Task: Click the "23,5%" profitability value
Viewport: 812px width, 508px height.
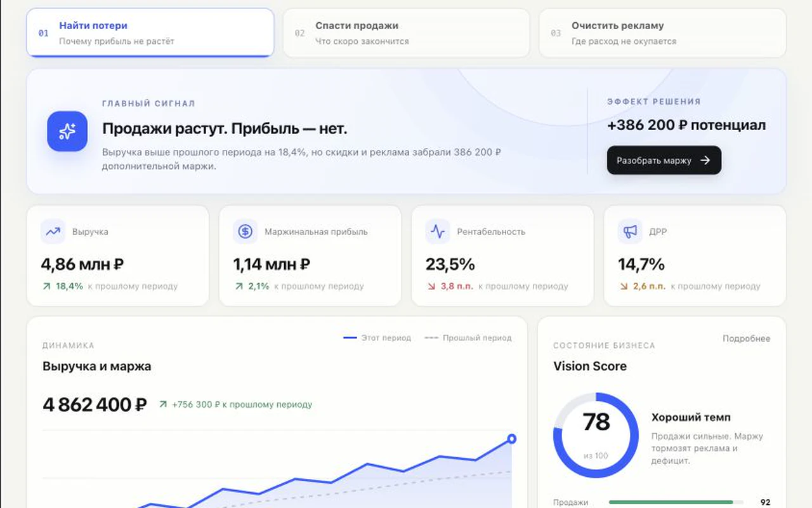Action: point(450,264)
